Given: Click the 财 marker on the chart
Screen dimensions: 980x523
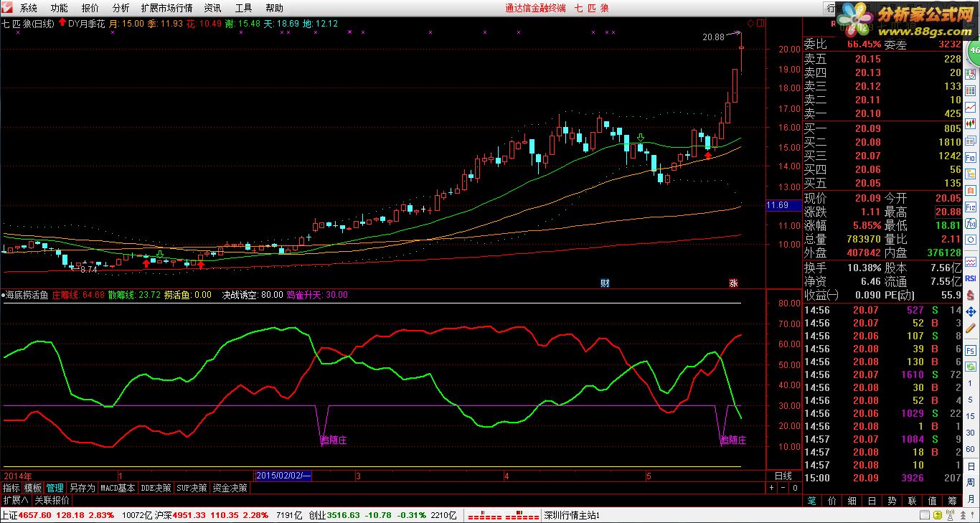Looking at the screenshot, I should pos(605,283).
